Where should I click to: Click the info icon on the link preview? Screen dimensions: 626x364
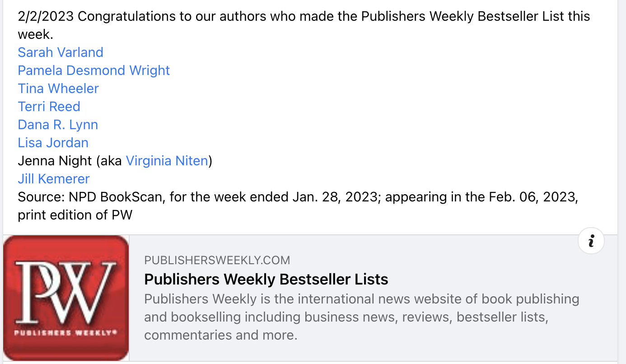(591, 241)
